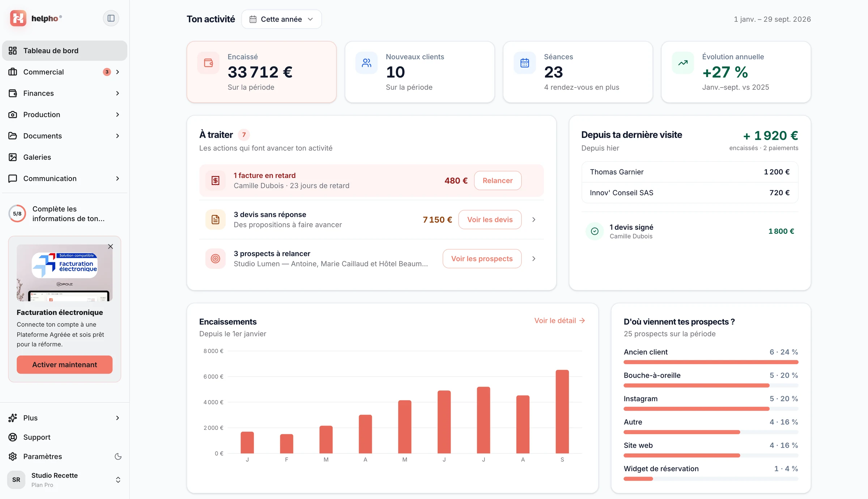Open the Support menu item
The width and height of the screenshot is (868, 499).
click(65, 437)
